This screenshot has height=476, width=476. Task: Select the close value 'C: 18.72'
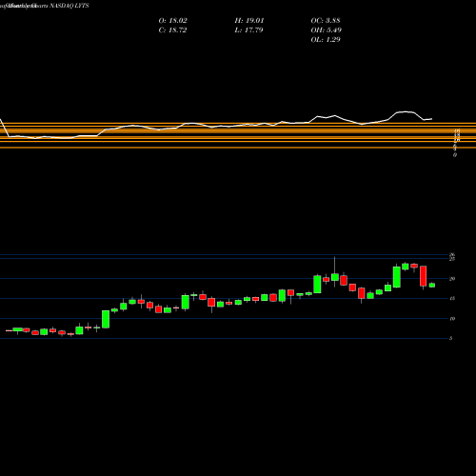172,30
